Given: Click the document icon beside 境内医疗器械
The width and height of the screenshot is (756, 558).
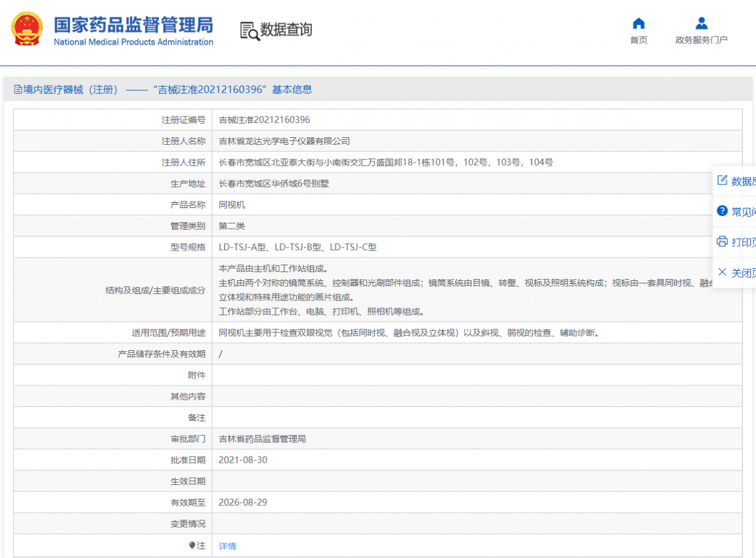Looking at the screenshot, I should pyautogui.click(x=18, y=89).
